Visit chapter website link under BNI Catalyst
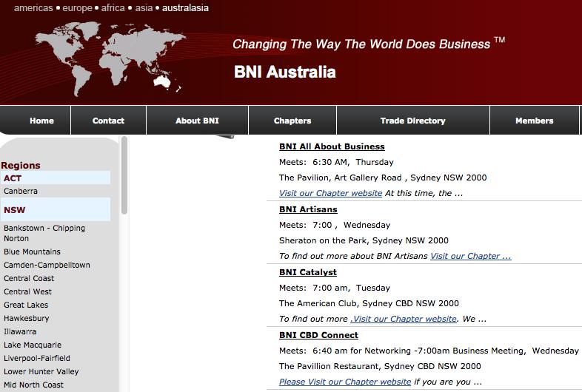582x392 pixels. (404, 319)
